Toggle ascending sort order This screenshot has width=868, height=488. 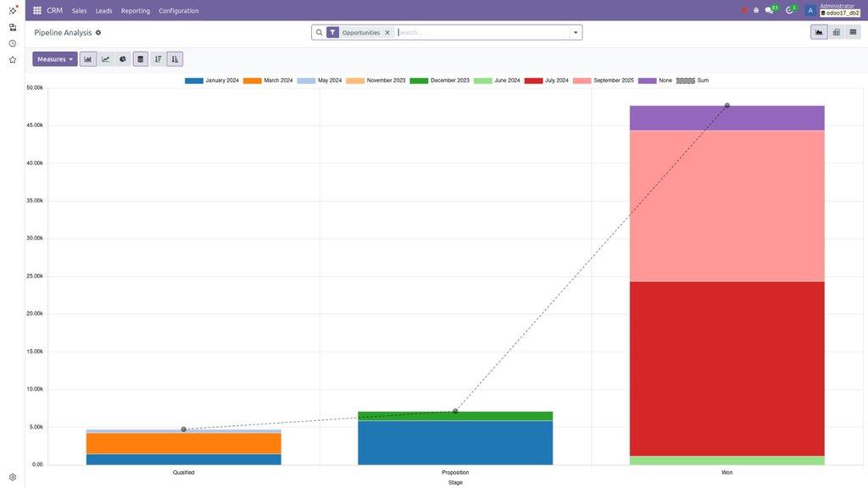pos(175,58)
